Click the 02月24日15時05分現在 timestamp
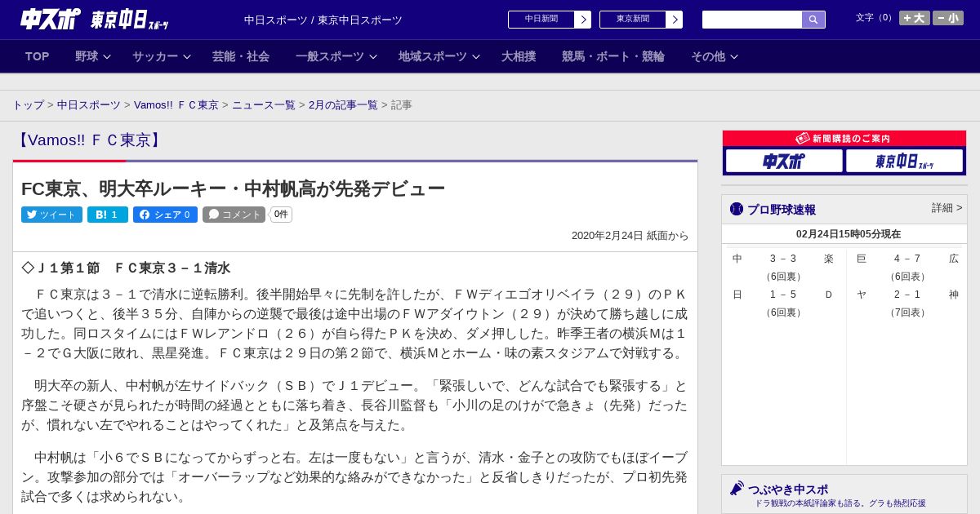980x514 pixels. (849, 234)
